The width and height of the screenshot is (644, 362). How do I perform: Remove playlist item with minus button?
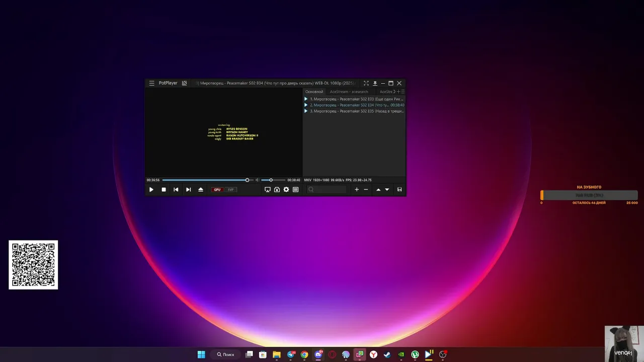366,190
